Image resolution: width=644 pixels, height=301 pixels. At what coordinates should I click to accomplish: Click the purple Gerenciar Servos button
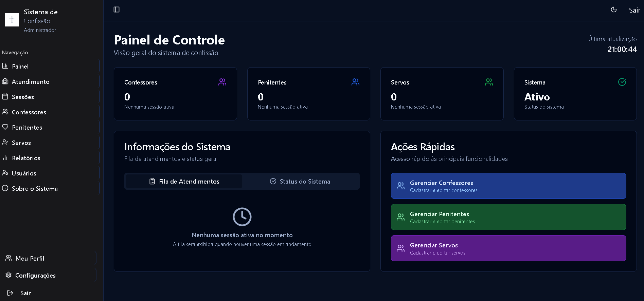click(508, 248)
